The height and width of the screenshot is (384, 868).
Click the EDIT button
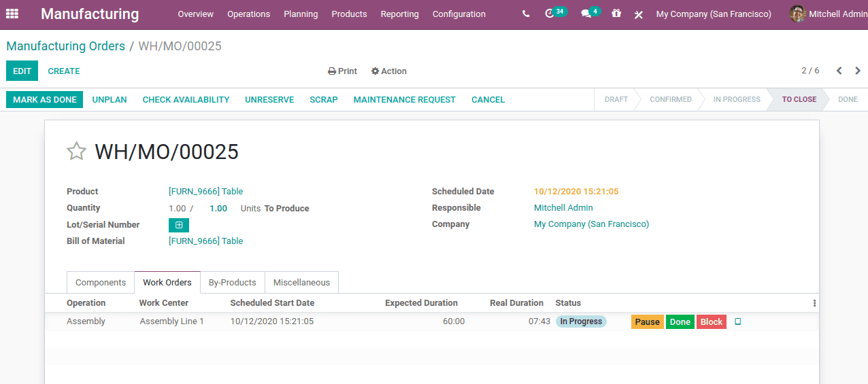[22, 71]
